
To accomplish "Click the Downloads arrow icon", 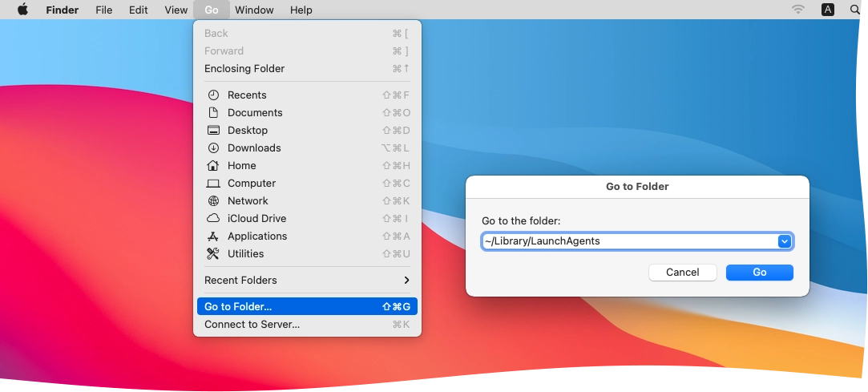I will (213, 148).
